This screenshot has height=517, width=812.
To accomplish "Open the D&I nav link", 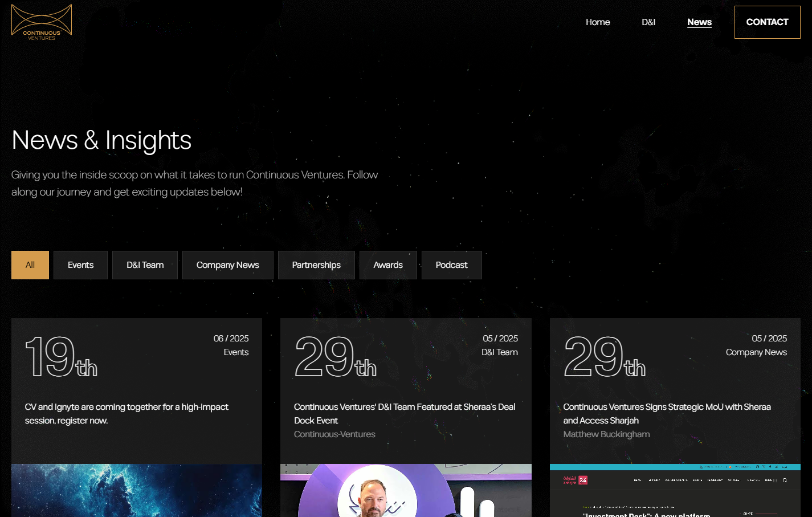I will [648, 22].
